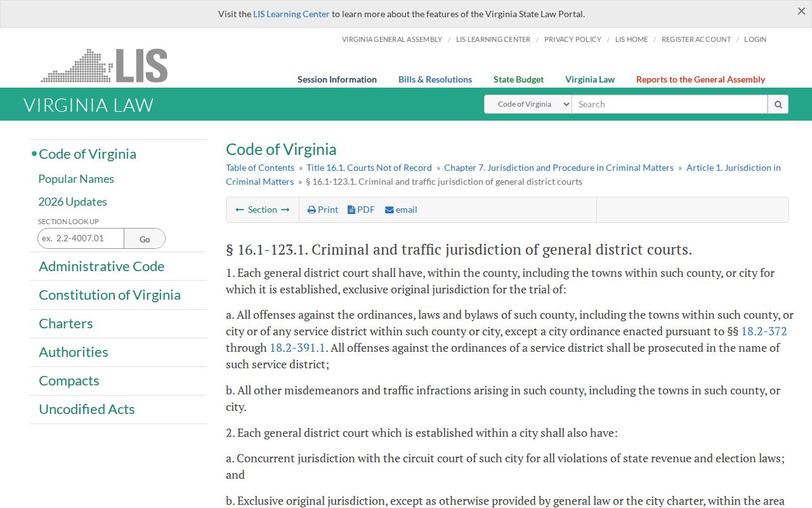
Task: Open Session Information menu
Action: pos(337,79)
